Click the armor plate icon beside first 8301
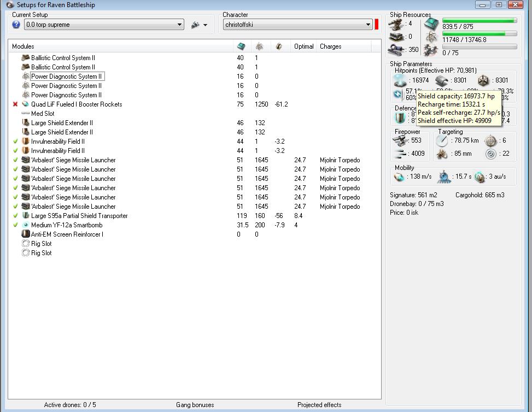The height and width of the screenshot is (412, 532). click(442, 81)
